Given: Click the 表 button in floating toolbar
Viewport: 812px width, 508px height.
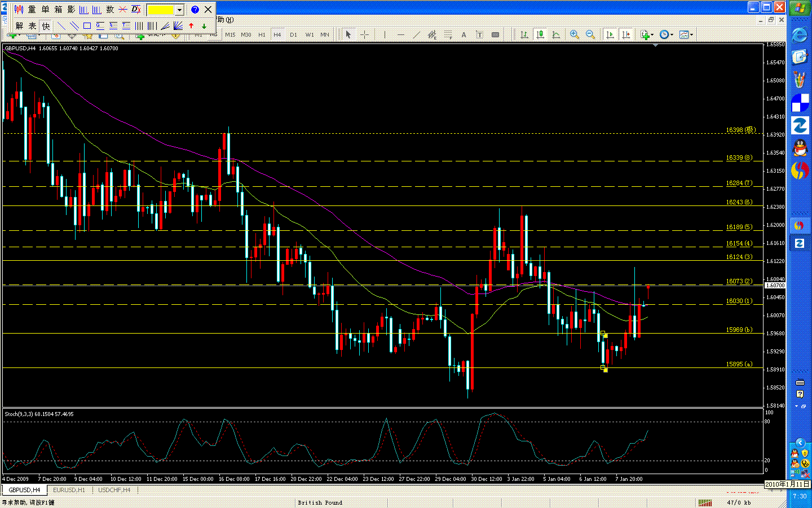Looking at the screenshot, I should click(x=33, y=26).
